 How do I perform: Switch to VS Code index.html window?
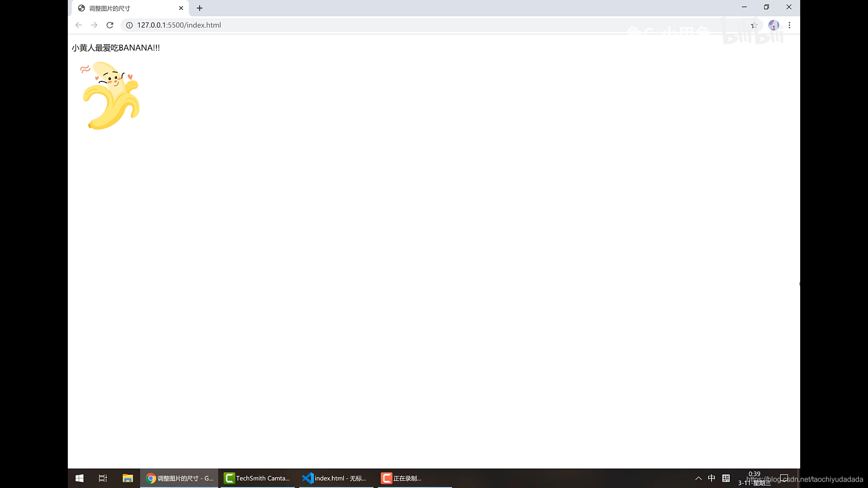(335, 478)
